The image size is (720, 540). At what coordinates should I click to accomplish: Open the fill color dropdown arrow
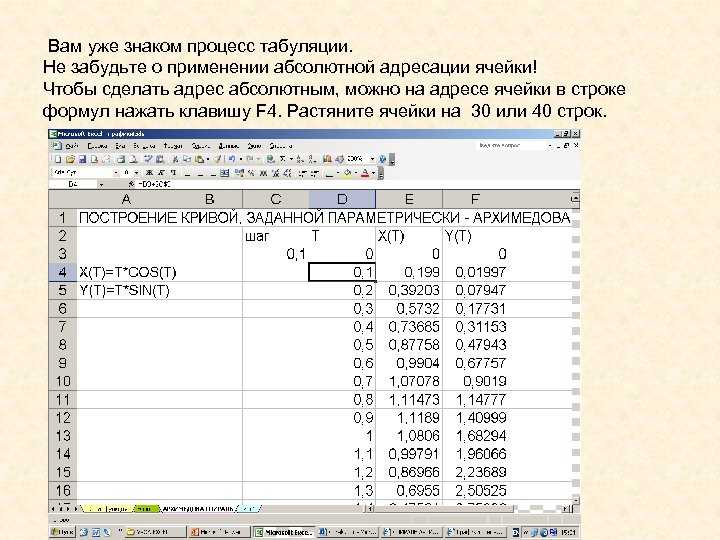[x=356, y=173]
